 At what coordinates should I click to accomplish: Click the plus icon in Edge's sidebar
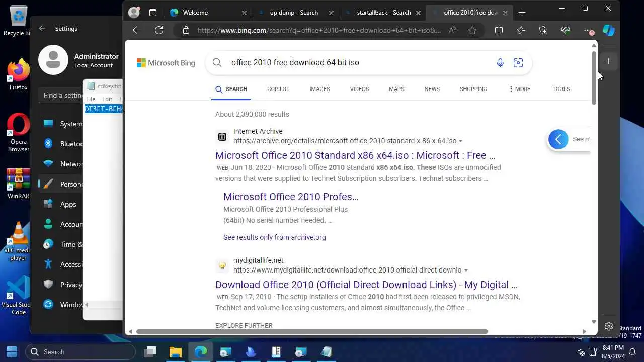tap(608, 61)
